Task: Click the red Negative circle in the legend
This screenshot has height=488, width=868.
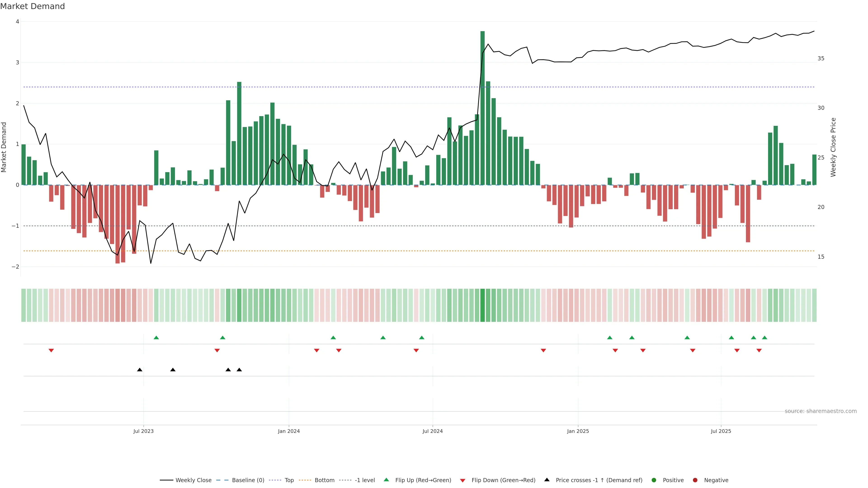Action: pyautogui.click(x=695, y=480)
